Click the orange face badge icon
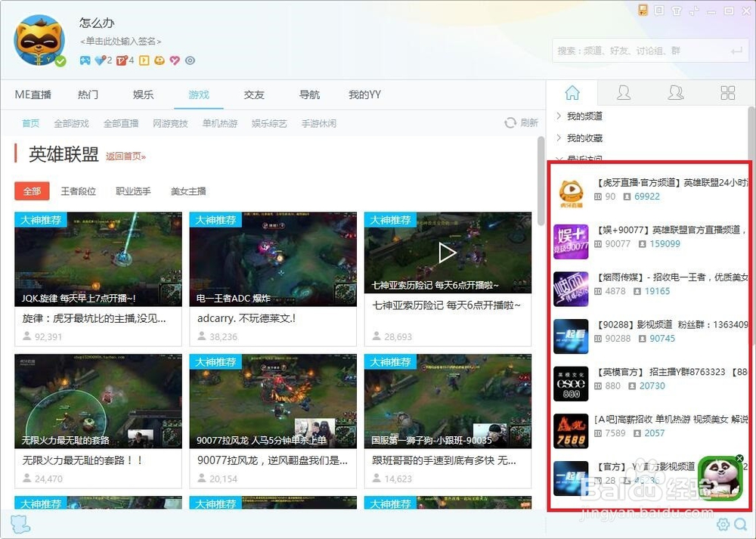This screenshot has height=539, width=756. [x=159, y=60]
